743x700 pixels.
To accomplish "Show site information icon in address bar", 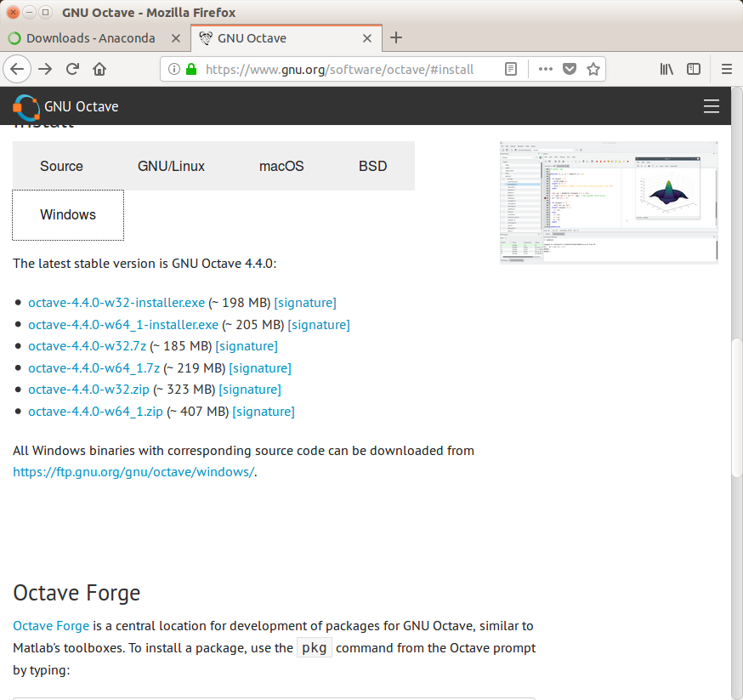I will [x=174, y=69].
